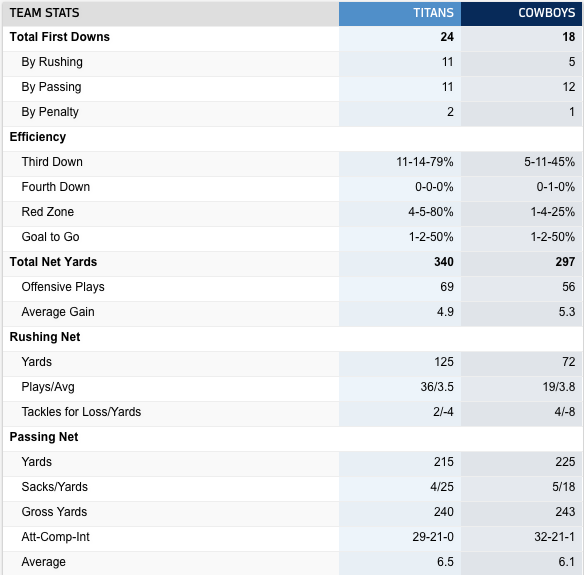Select Cowboys Sacks/Yards value 5/18
The image size is (584, 575).
tap(564, 487)
